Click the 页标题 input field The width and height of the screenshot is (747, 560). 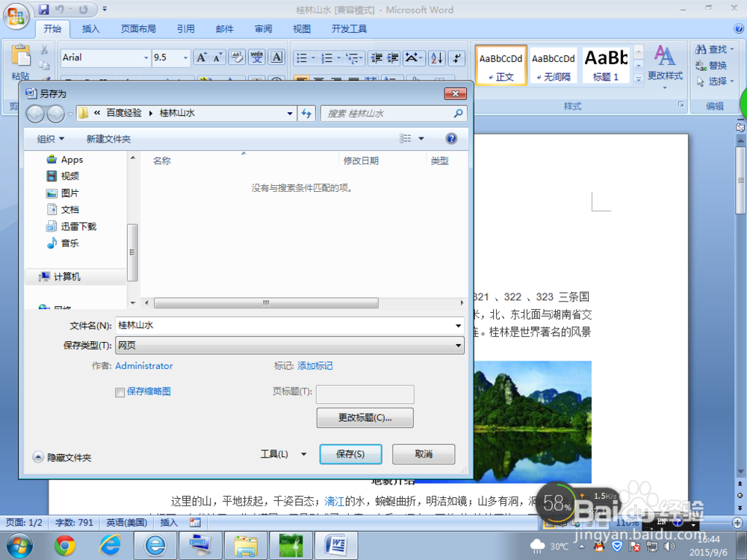click(x=365, y=393)
